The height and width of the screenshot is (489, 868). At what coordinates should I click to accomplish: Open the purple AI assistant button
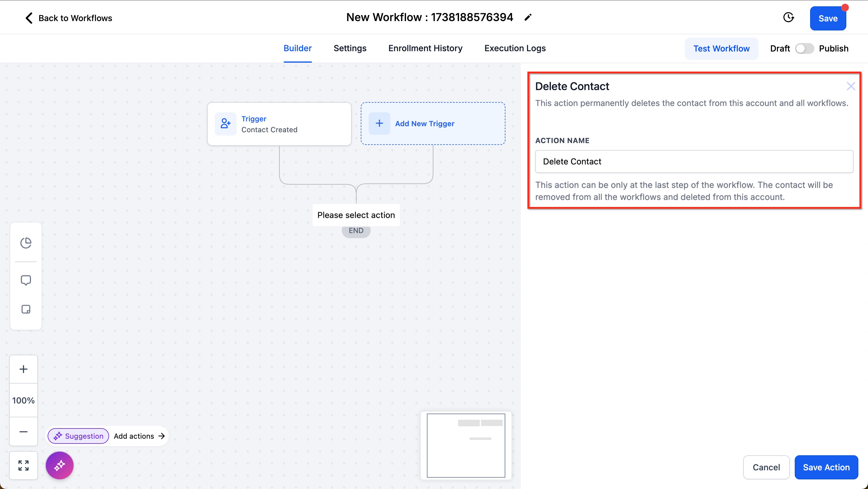pyautogui.click(x=60, y=465)
